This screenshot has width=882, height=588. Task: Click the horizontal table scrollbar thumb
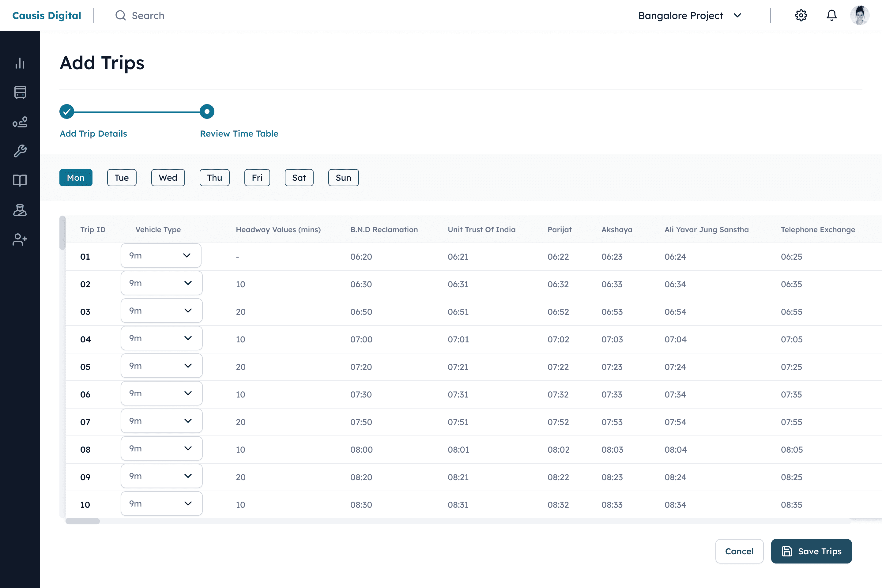pyautogui.click(x=82, y=521)
